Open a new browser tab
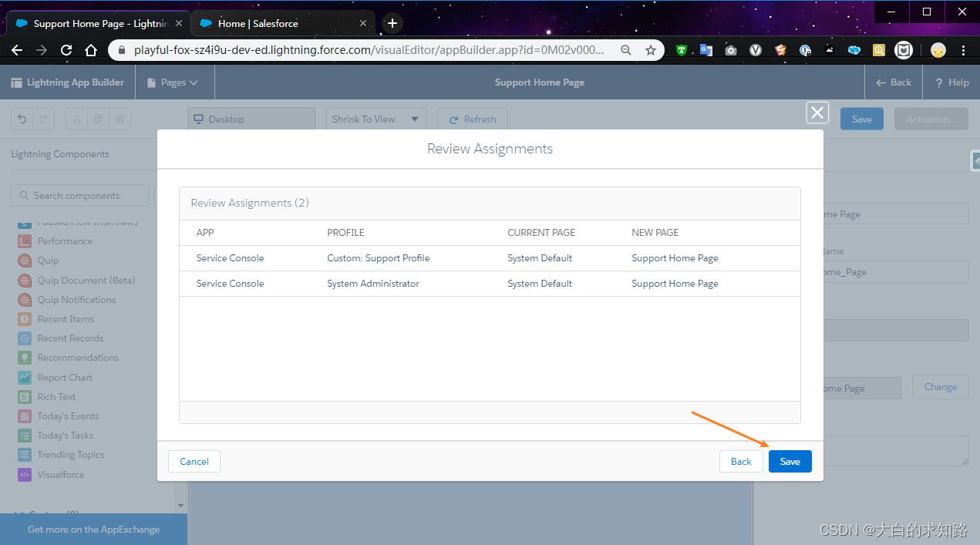The height and width of the screenshot is (545, 980). (392, 23)
